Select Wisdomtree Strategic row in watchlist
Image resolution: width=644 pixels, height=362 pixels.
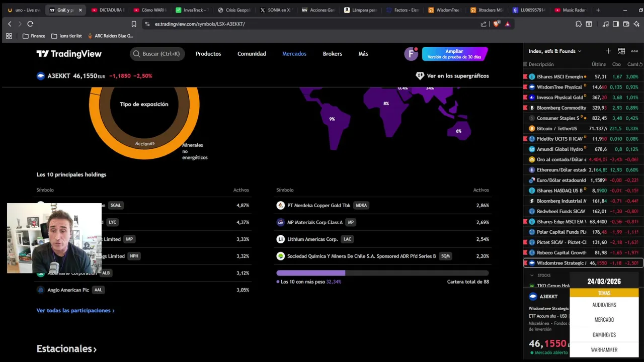pos(583,263)
